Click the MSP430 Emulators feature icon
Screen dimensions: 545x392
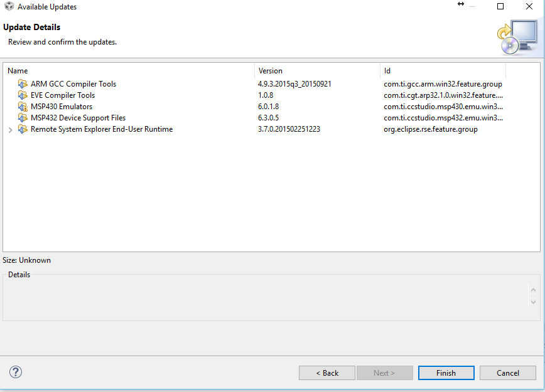pyautogui.click(x=23, y=107)
